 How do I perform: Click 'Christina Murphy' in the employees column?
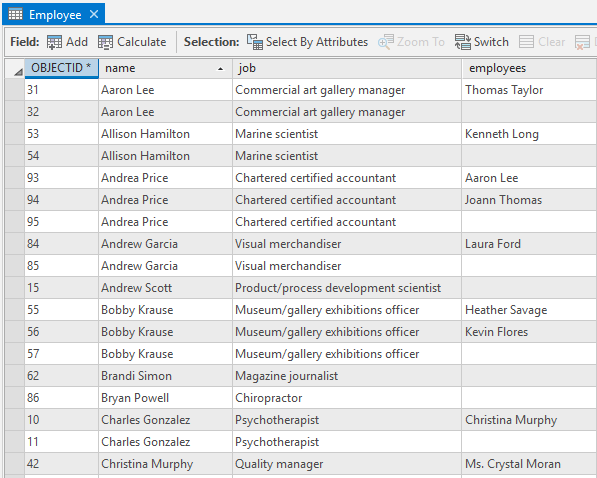[x=529, y=420]
